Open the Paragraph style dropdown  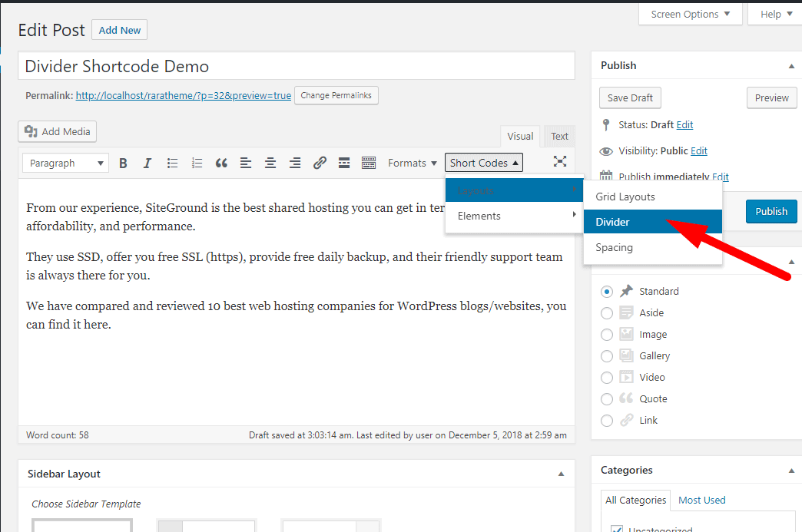66,163
